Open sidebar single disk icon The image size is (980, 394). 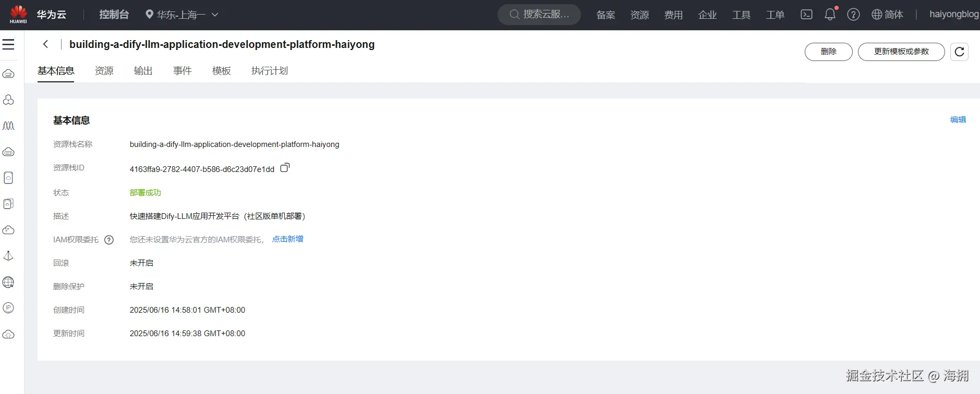[8, 178]
